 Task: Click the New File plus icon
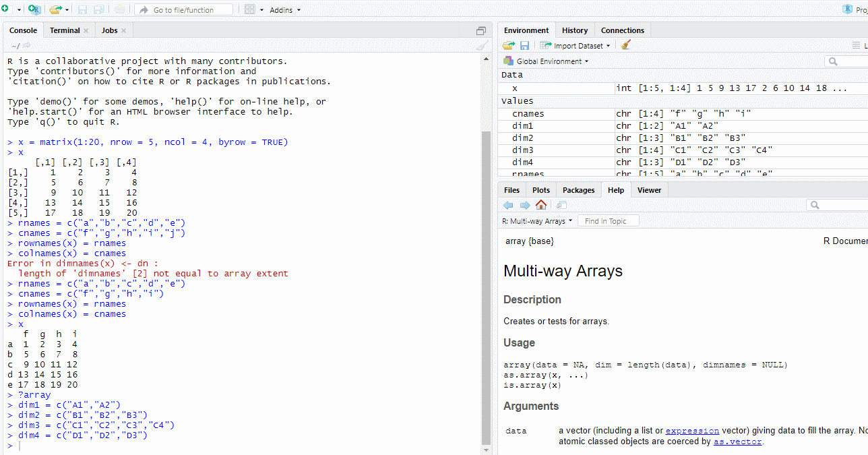(4, 9)
